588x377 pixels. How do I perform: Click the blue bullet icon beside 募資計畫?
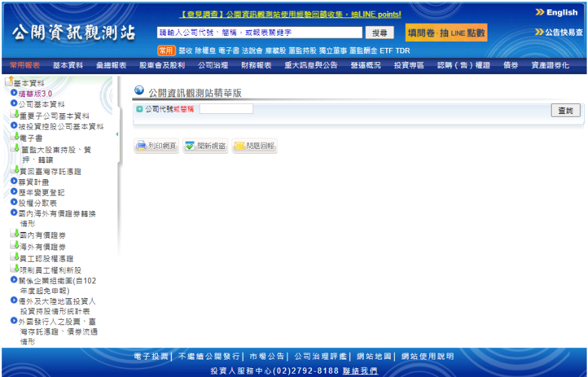tap(14, 181)
